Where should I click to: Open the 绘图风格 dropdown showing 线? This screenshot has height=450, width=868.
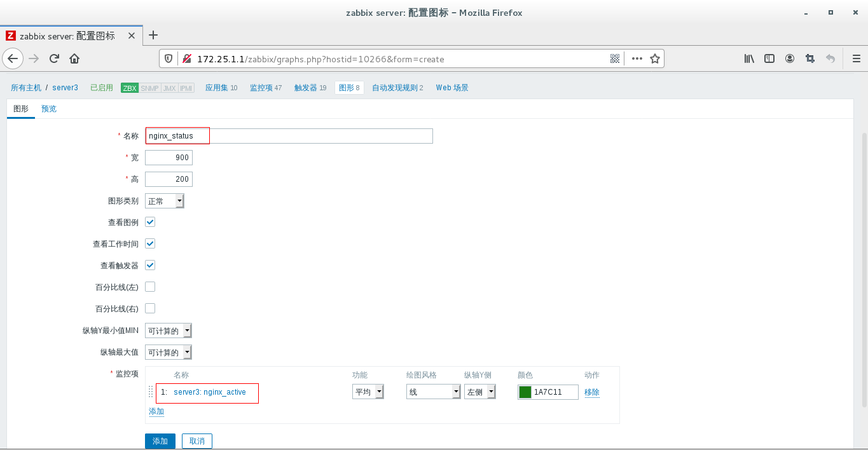point(433,392)
